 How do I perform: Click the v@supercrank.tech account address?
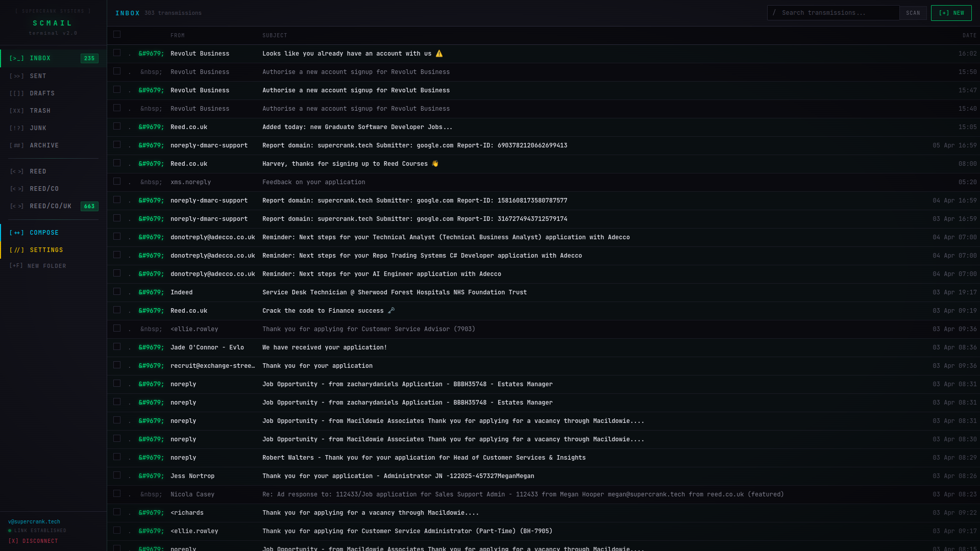pyautogui.click(x=34, y=521)
